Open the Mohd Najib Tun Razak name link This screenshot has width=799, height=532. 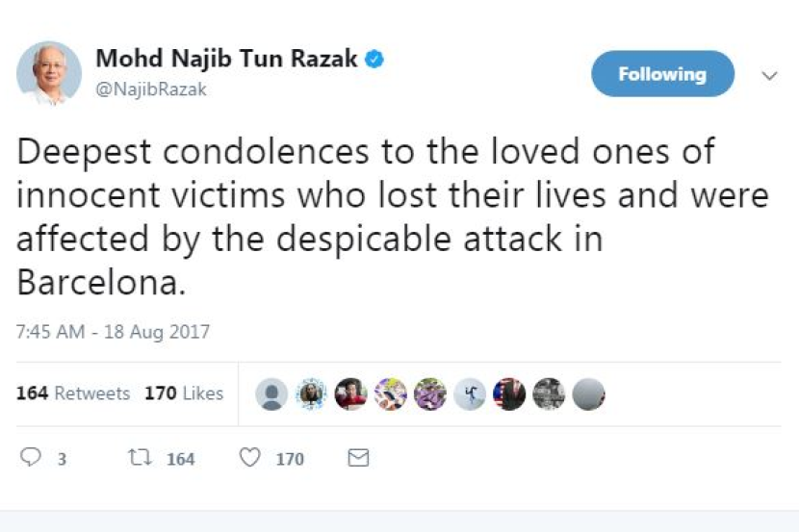226,59
